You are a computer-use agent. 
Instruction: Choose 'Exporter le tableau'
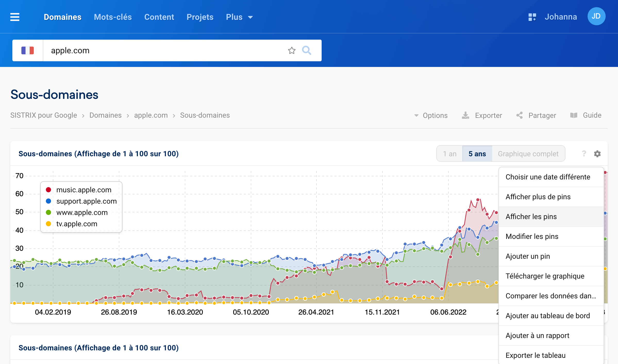[551, 356]
